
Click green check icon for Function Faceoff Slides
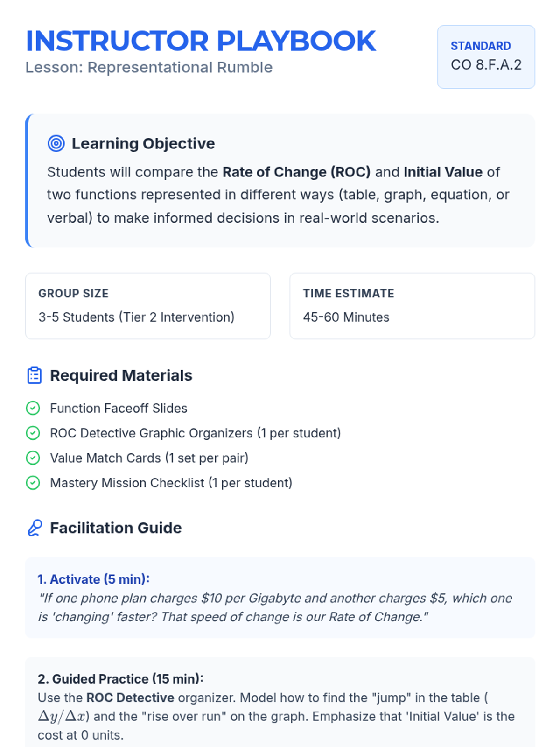click(33, 408)
